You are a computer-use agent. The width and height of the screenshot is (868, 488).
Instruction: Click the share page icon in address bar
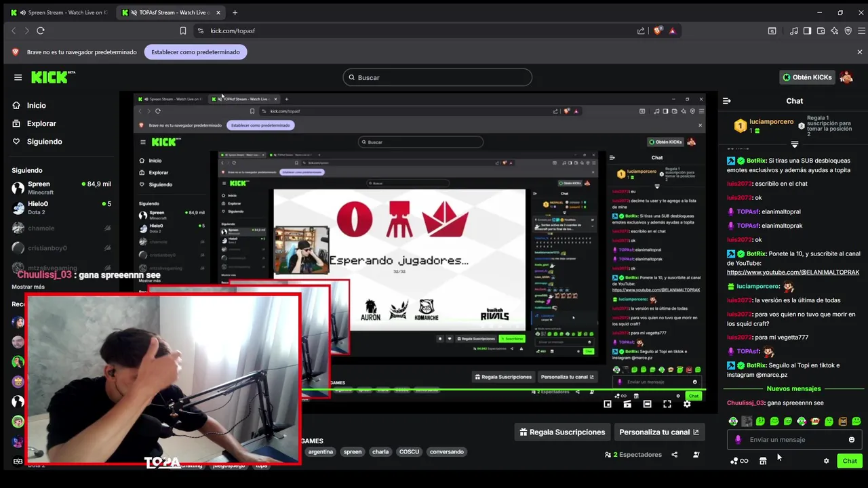click(641, 30)
